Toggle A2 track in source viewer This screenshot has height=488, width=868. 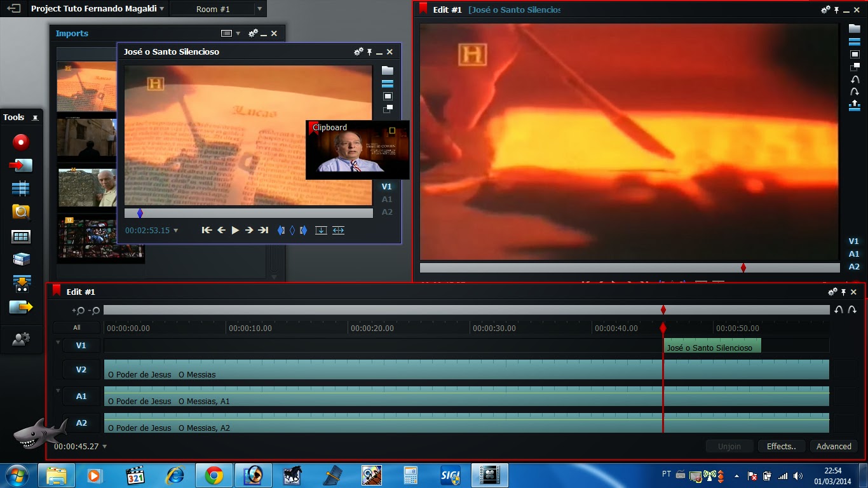click(387, 212)
